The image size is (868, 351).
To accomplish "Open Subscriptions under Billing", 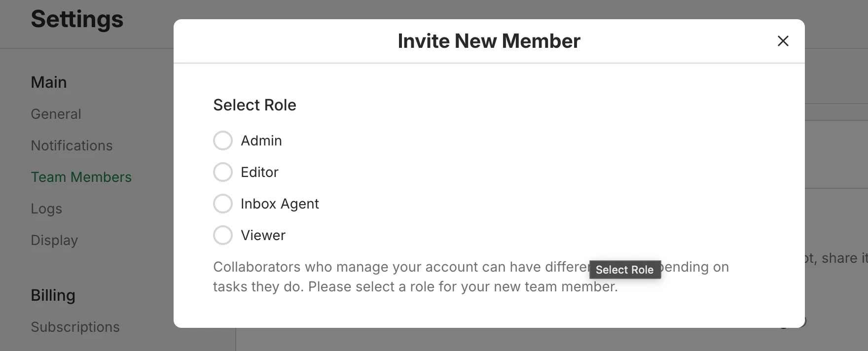I will pyautogui.click(x=75, y=327).
